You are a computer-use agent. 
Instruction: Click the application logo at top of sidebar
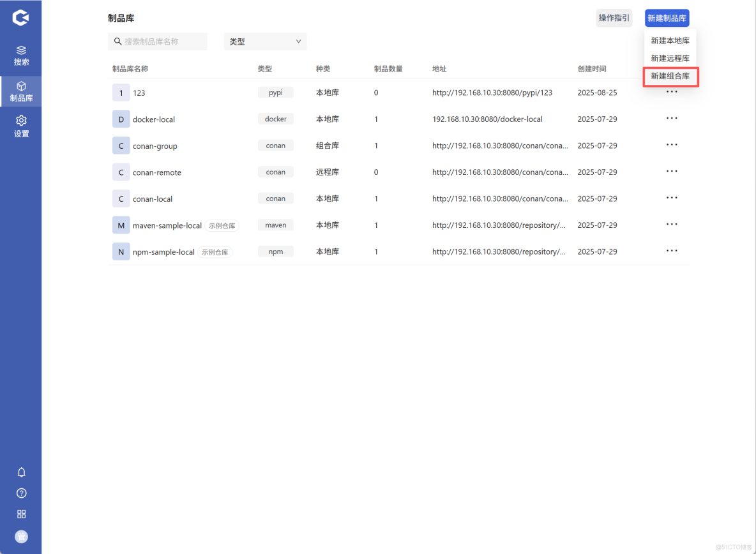21,18
